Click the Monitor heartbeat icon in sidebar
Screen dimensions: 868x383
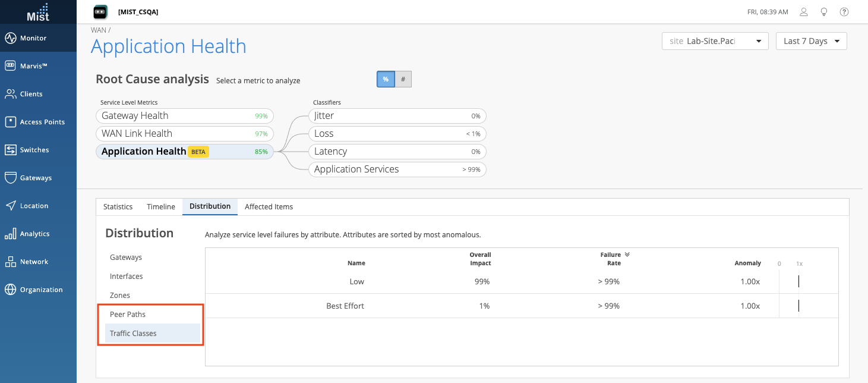pos(10,38)
